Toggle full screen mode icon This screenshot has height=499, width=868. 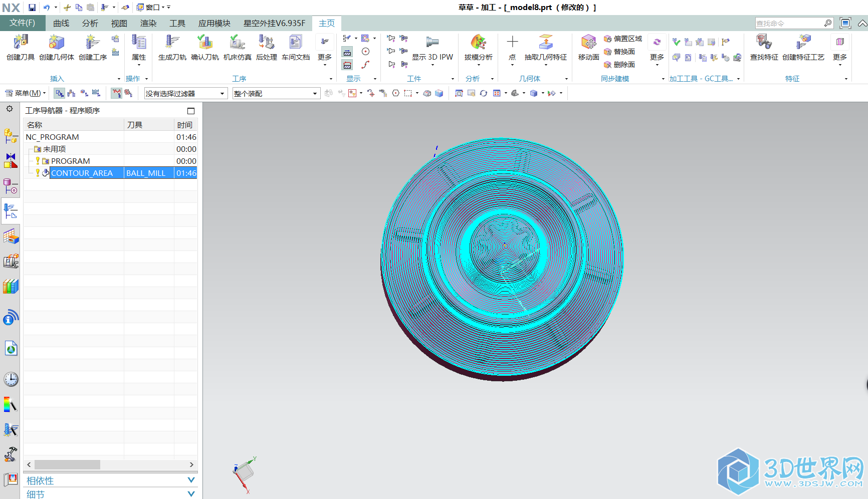click(x=845, y=23)
